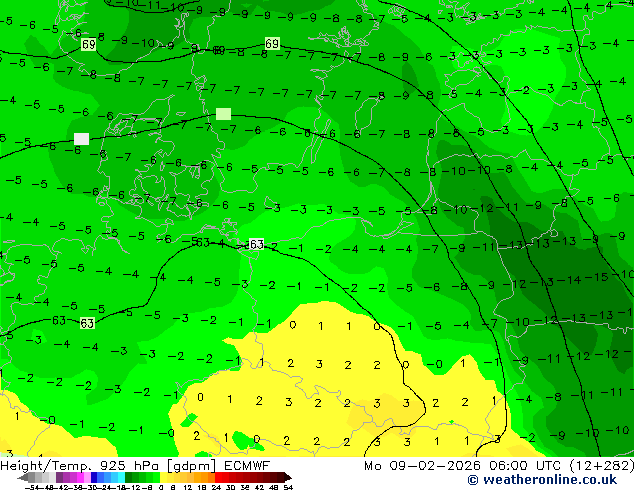Open the weatheronline.co.uk link

[542, 479]
